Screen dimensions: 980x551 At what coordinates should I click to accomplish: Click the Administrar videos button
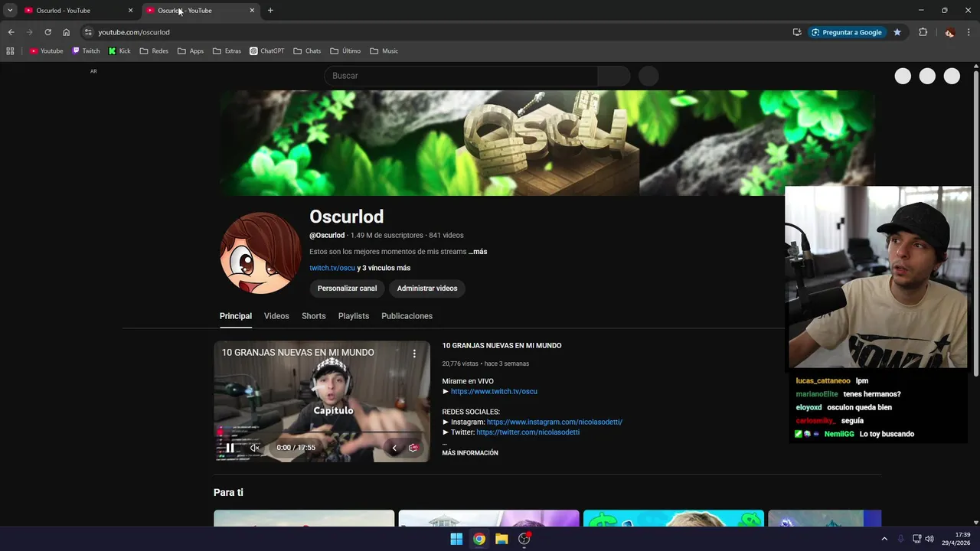coord(427,289)
